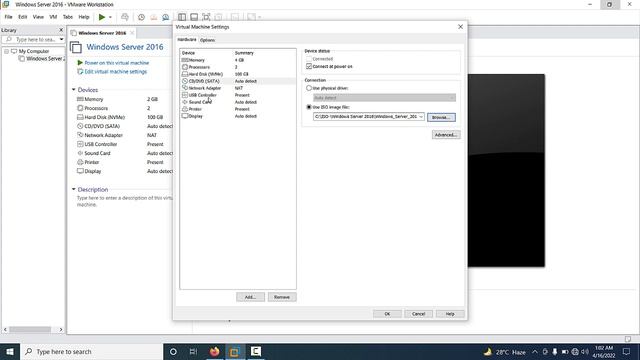640x360 pixels.
Task: Open the VM menu
Action: 53,17
